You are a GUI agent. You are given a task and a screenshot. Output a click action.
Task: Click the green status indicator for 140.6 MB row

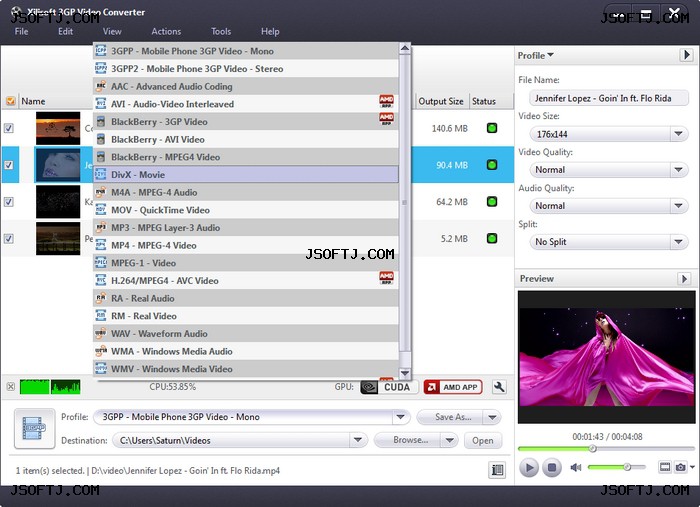click(x=492, y=129)
